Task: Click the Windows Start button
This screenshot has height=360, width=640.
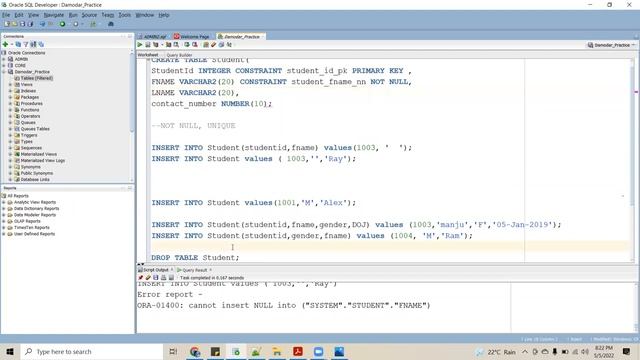Action: click(x=10, y=351)
